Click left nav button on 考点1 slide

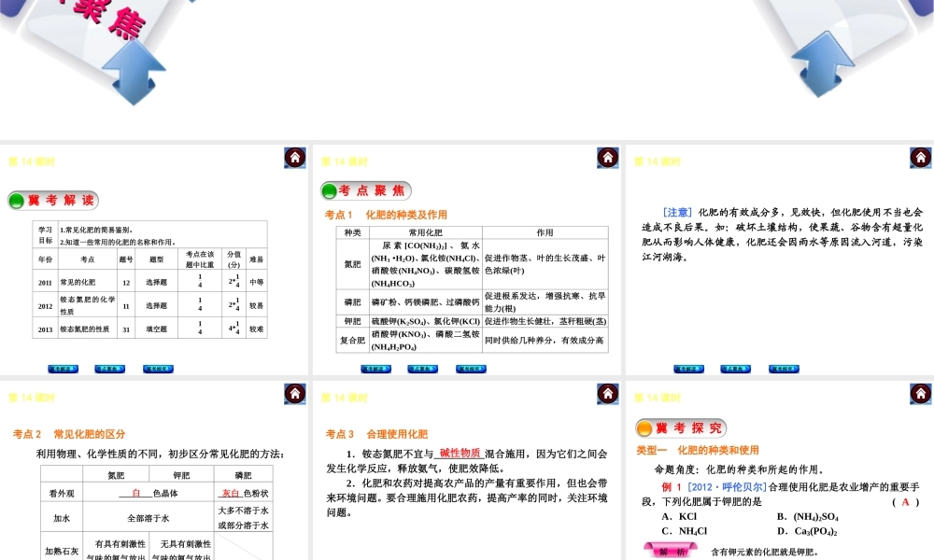pos(375,369)
